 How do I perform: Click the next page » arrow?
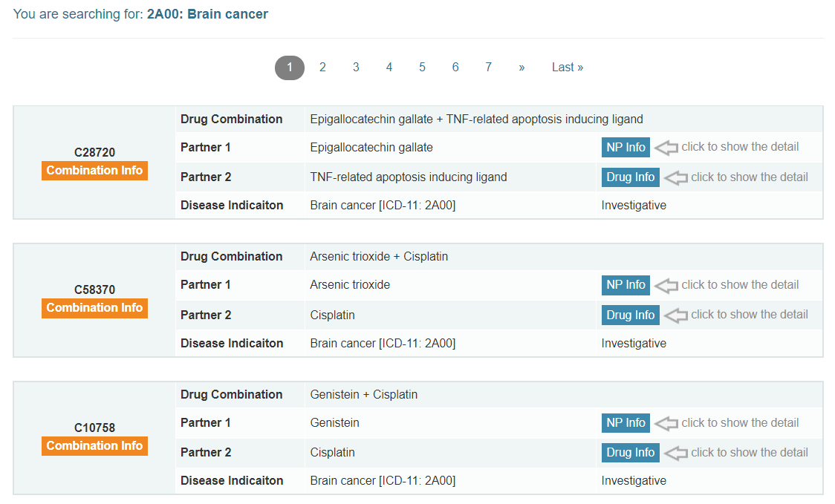(522, 68)
